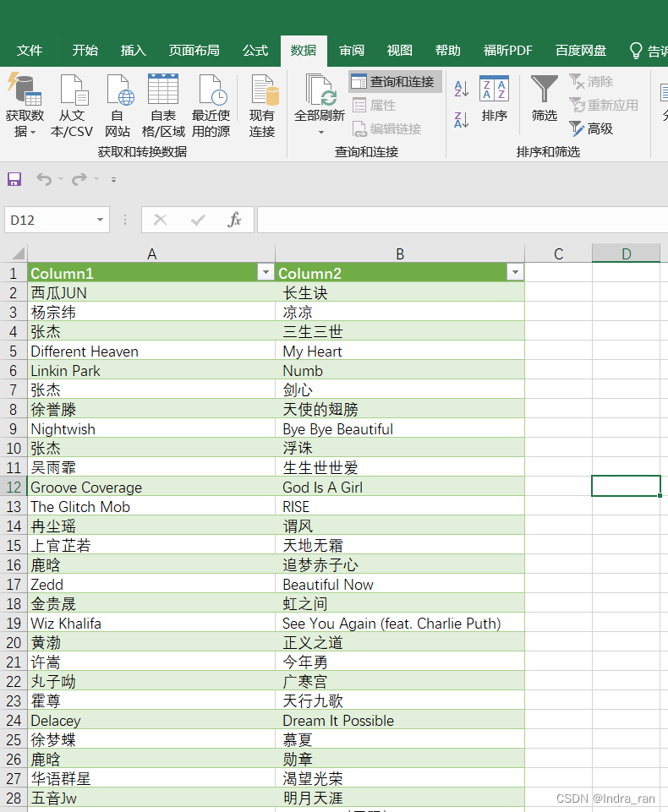Redo the last action
Image resolution: width=668 pixels, height=812 pixels.
point(79,179)
